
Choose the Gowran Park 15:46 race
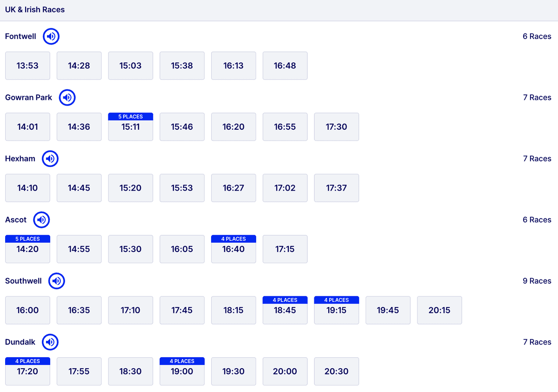pos(182,127)
